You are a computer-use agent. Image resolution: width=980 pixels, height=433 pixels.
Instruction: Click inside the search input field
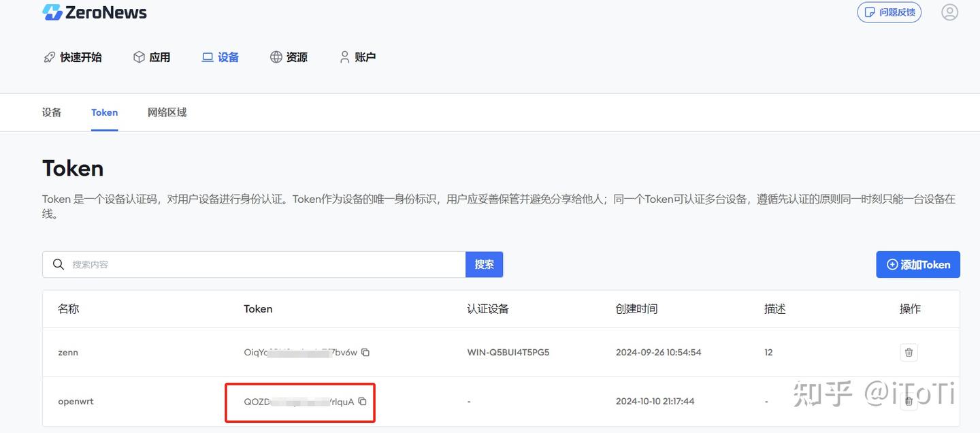pyautogui.click(x=204, y=264)
